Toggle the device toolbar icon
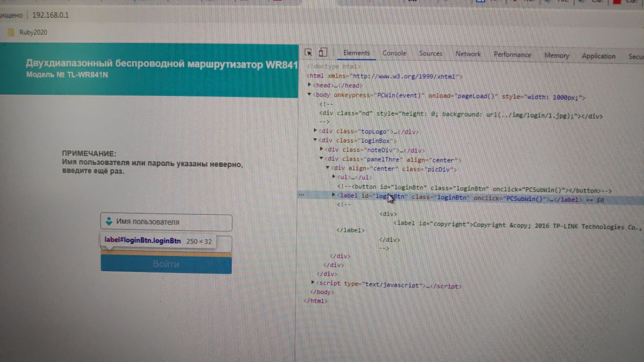Viewport: 644px width, 362px height. [323, 52]
